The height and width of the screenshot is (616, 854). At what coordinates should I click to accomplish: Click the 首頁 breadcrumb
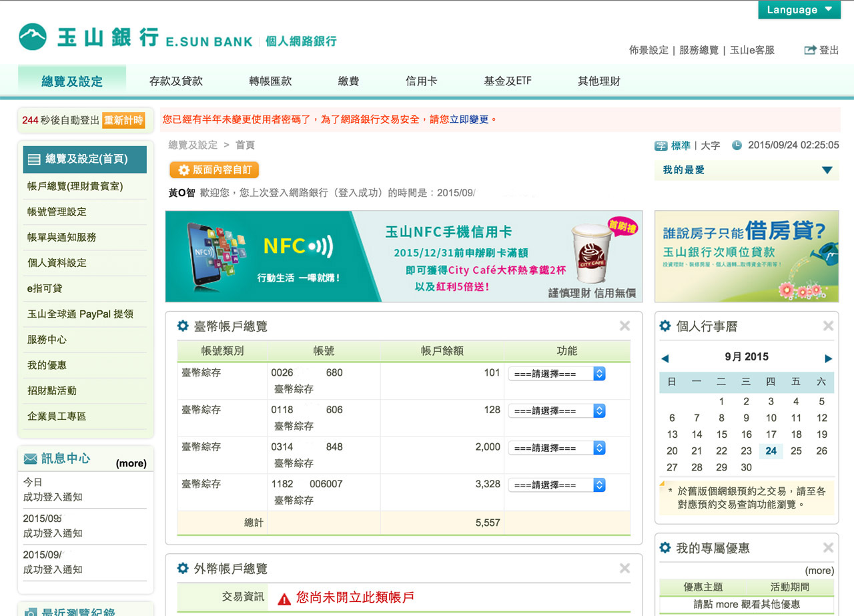point(245,145)
